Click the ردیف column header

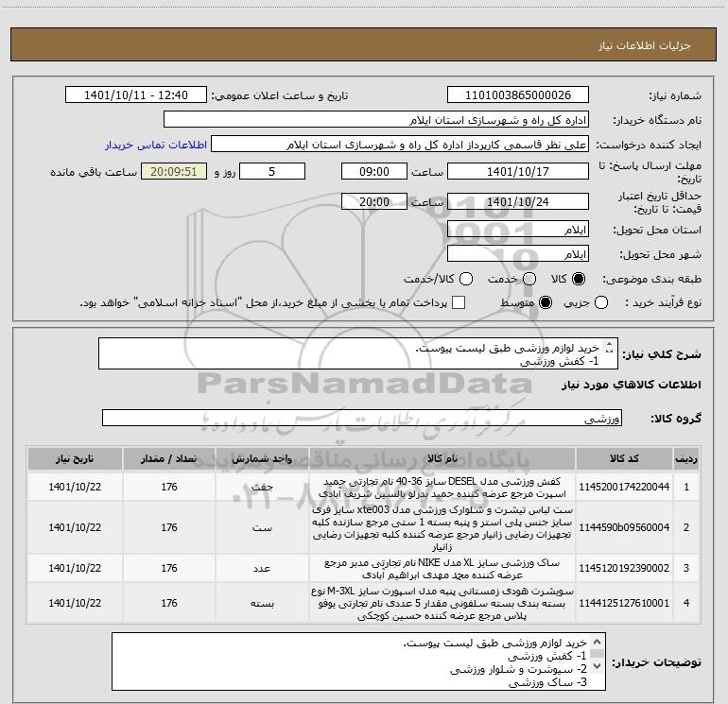tap(686, 459)
